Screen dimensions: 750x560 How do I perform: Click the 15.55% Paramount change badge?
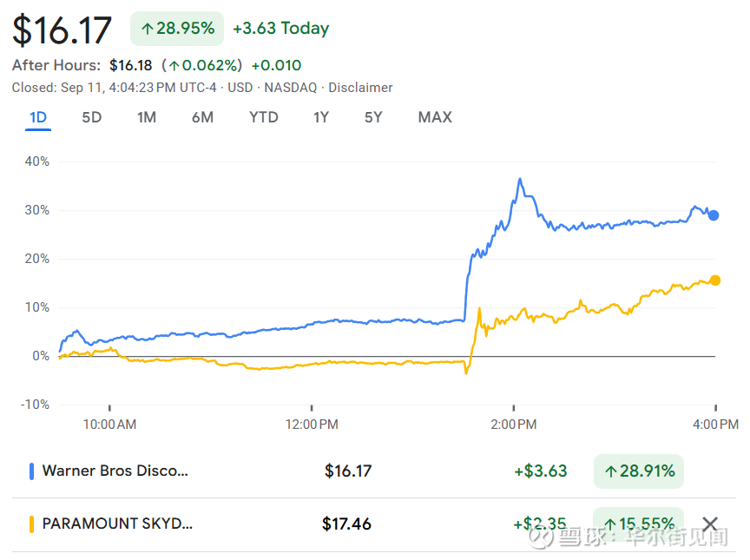click(639, 524)
